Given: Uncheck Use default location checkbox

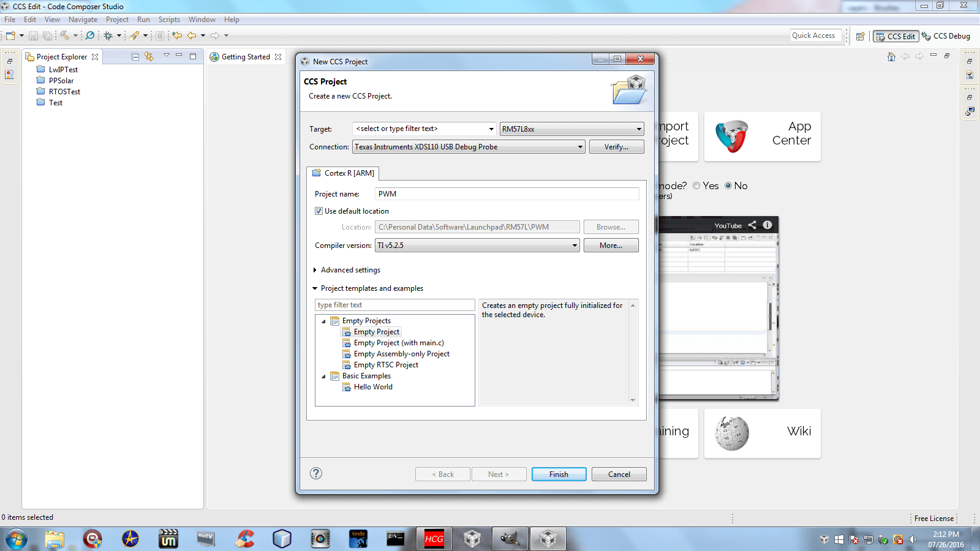Looking at the screenshot, I should [319, 211].
